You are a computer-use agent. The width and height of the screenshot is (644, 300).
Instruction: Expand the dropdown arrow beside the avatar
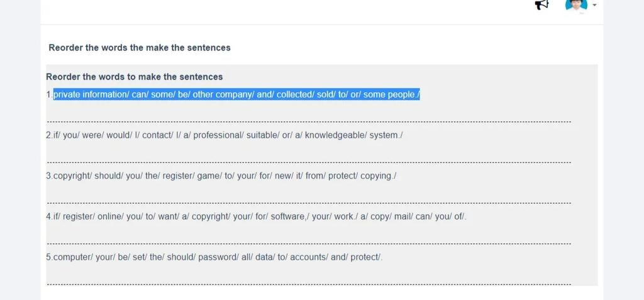pos(594,5)
